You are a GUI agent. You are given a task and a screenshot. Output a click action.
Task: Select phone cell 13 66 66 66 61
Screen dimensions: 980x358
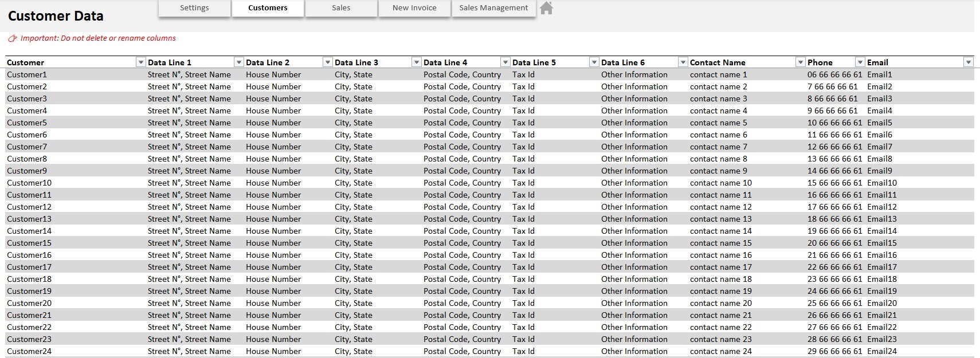[x=835, y=159]
